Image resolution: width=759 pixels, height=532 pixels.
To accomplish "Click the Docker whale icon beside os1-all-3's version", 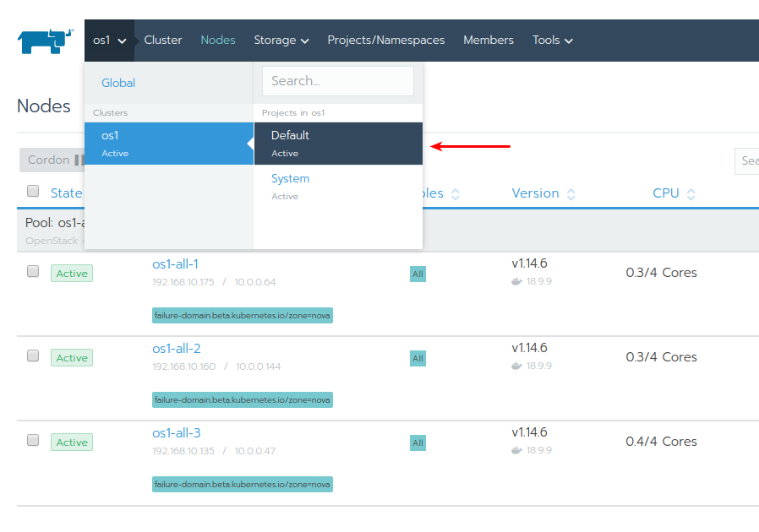I will pos(515,450).
